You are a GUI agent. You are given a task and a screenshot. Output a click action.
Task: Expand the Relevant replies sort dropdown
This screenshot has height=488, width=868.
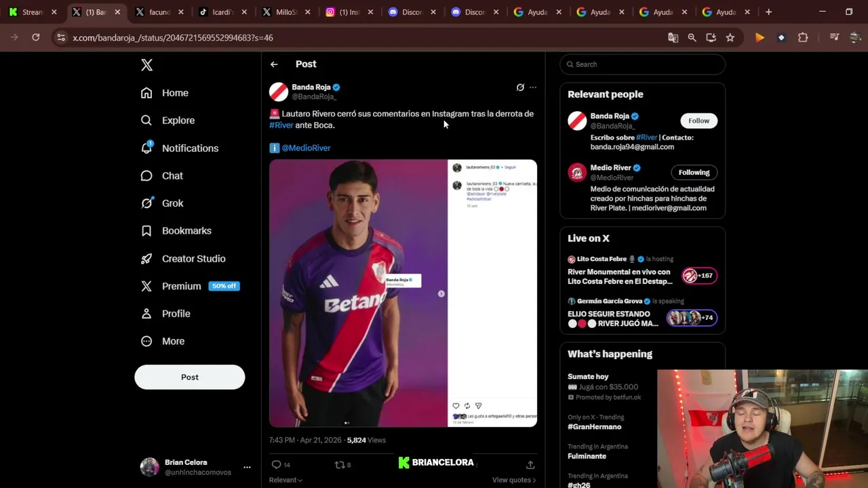point(285,480)
